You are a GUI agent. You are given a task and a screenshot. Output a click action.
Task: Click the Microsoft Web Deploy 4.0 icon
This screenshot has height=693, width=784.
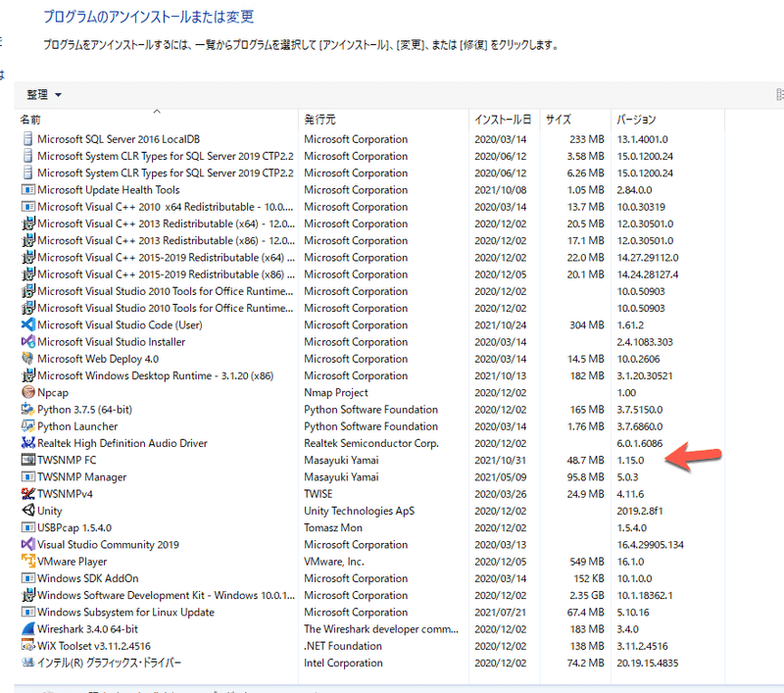click(28, 359)
